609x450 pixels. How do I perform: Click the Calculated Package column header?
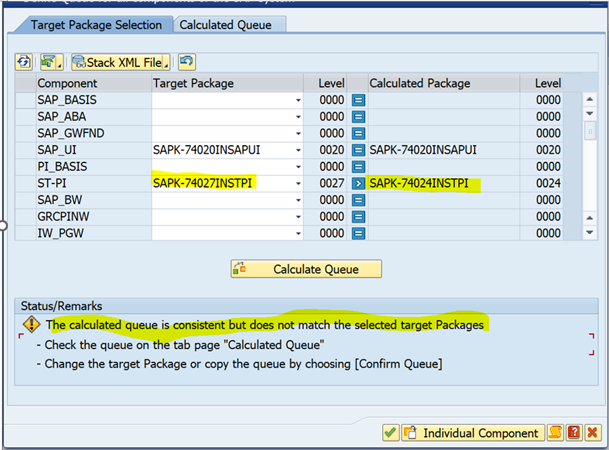(x=444, y=83)
